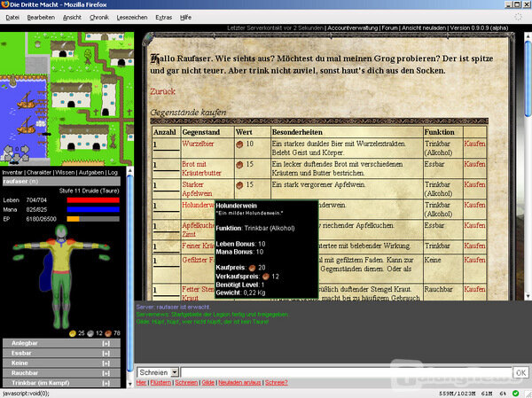Click the OK send button
Image resolution: width=532 pixels, height=398 pixels.
(520, 373)
